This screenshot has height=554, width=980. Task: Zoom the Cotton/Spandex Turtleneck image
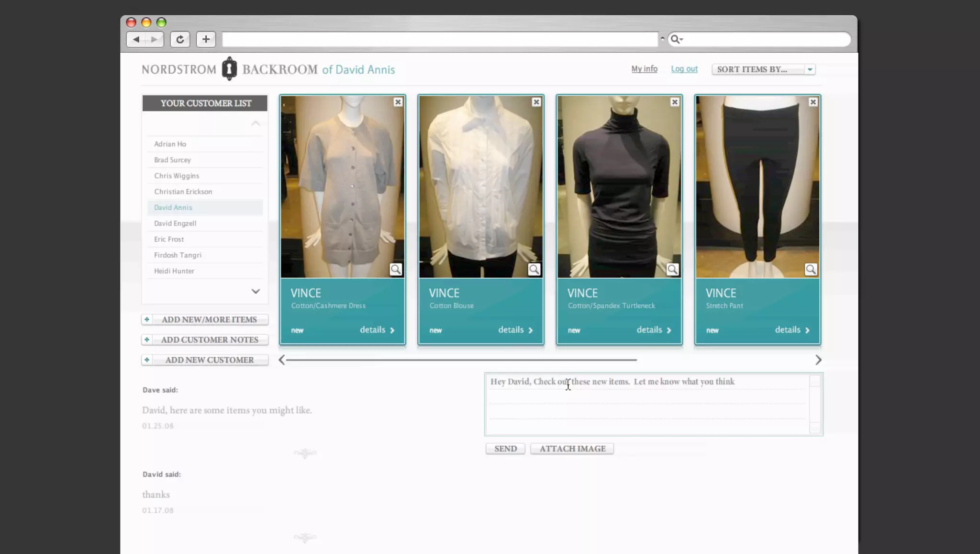coord(672,270)
